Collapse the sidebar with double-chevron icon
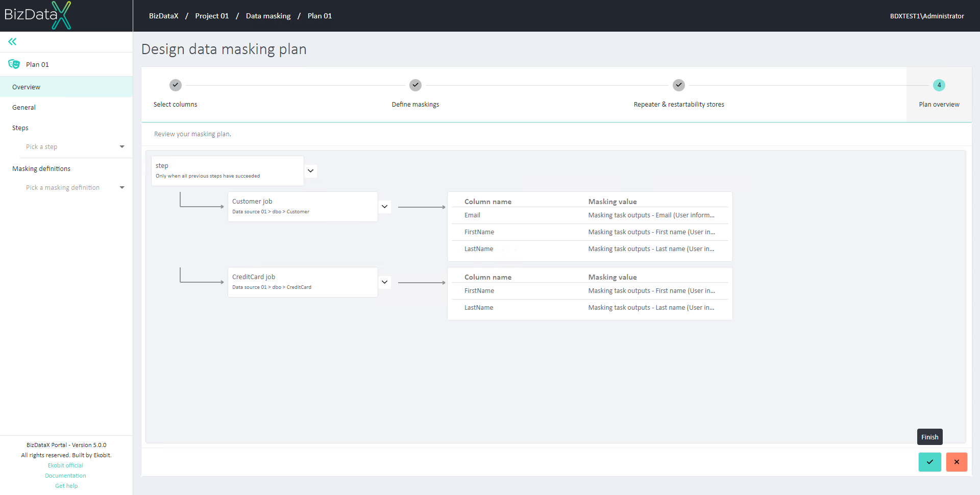Image resolution: width=980 pixels, height=495 pixels. coord(12,42)
